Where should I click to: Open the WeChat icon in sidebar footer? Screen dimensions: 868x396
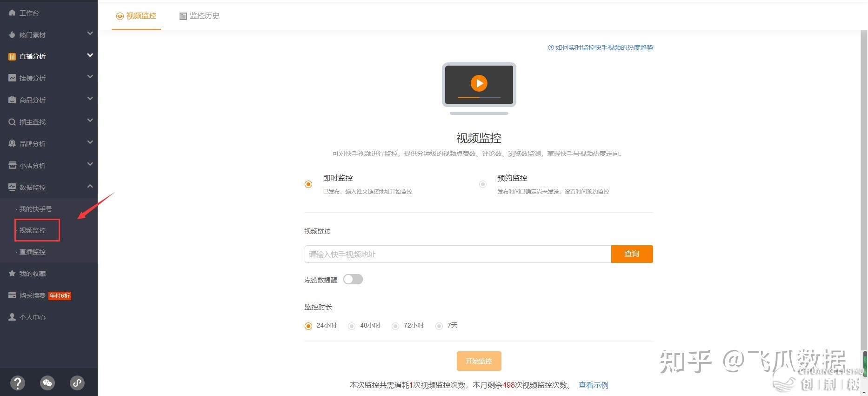coord(47,383)
